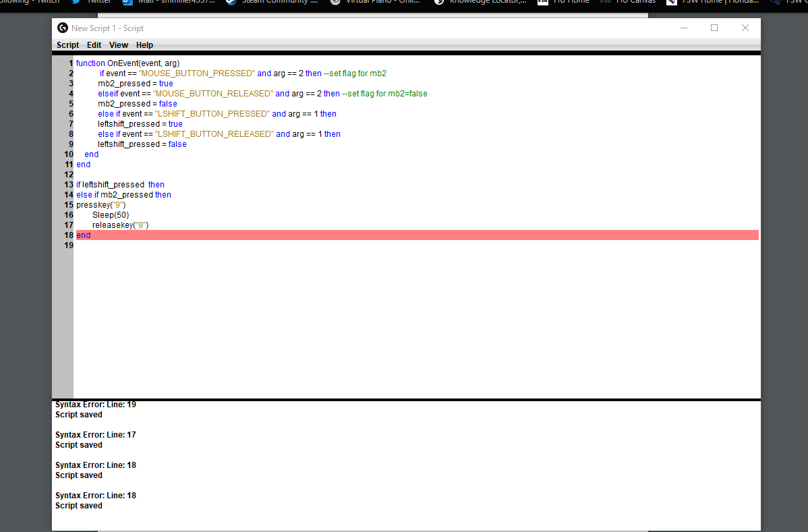808x532 pixels.
Task: Open the View menu
Action: [x=119, y=45]
